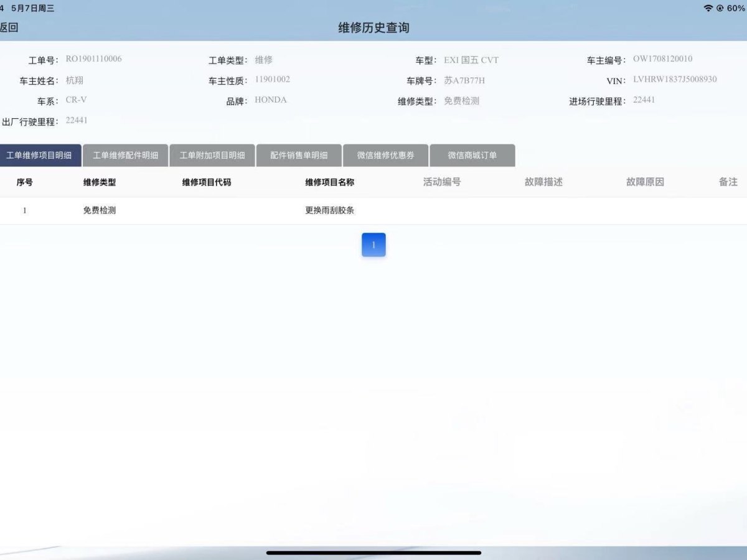Tap the home indicator bar at bottom

(x=374, y=553)
